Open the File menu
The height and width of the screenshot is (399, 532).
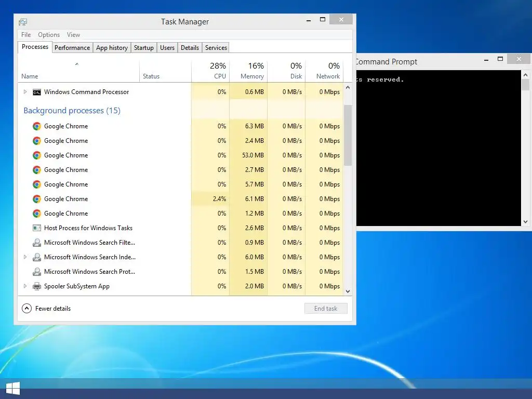(x=26, y=35)
